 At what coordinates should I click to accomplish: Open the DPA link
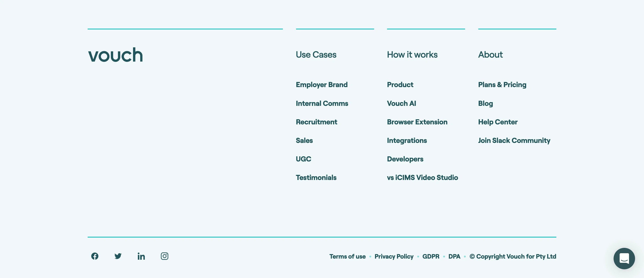point(454,256)
